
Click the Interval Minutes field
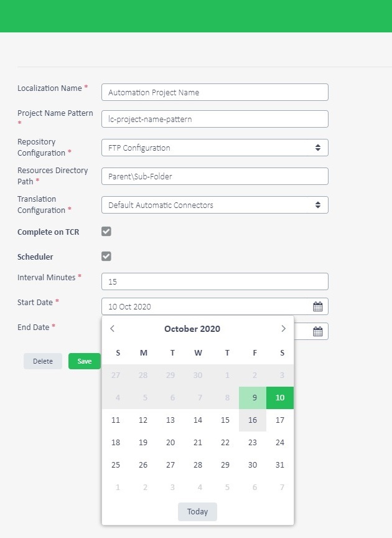click(215, 281)
